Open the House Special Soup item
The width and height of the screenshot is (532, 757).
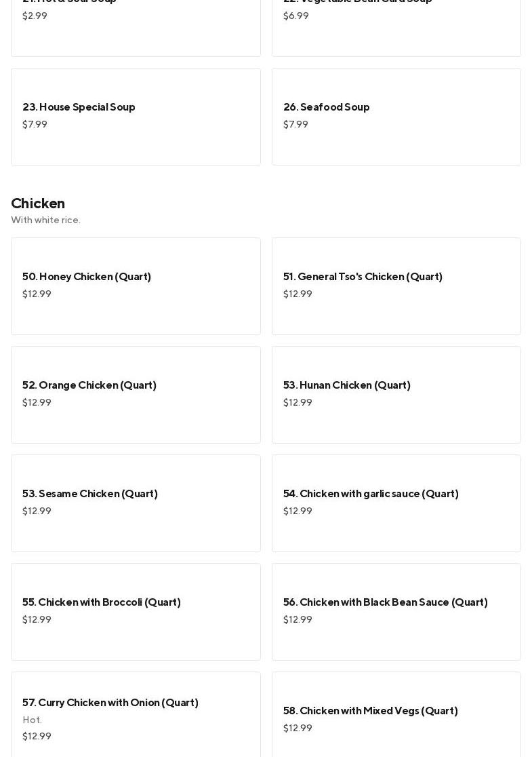click(136, 116)
